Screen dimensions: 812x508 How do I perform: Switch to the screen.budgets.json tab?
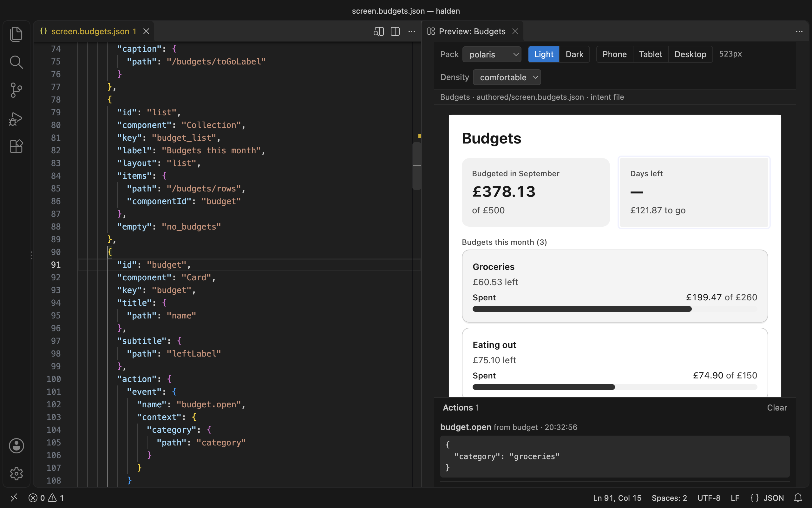point(93,31)
